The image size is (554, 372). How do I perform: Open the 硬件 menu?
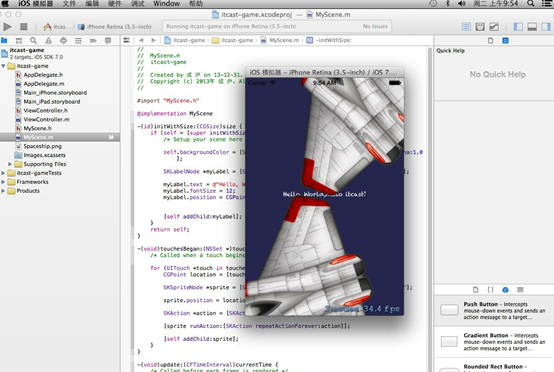114,4
